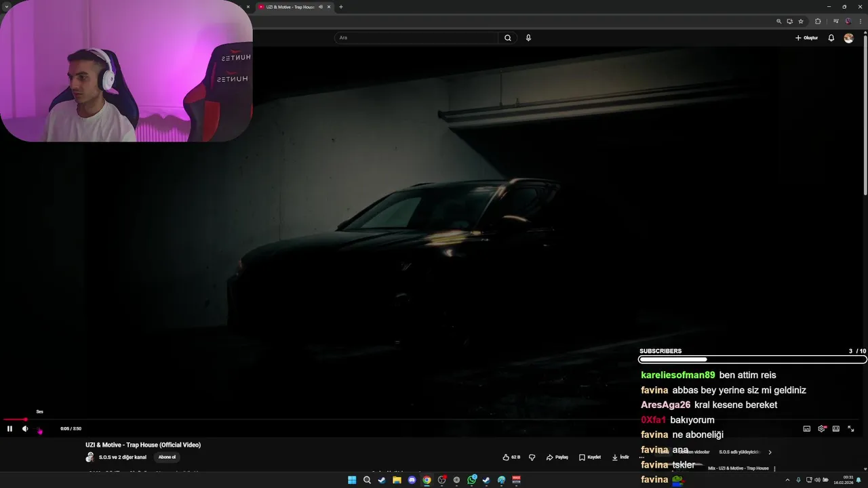
Task: Click the 'İndir' download button
Action: [x=620, y=457]
